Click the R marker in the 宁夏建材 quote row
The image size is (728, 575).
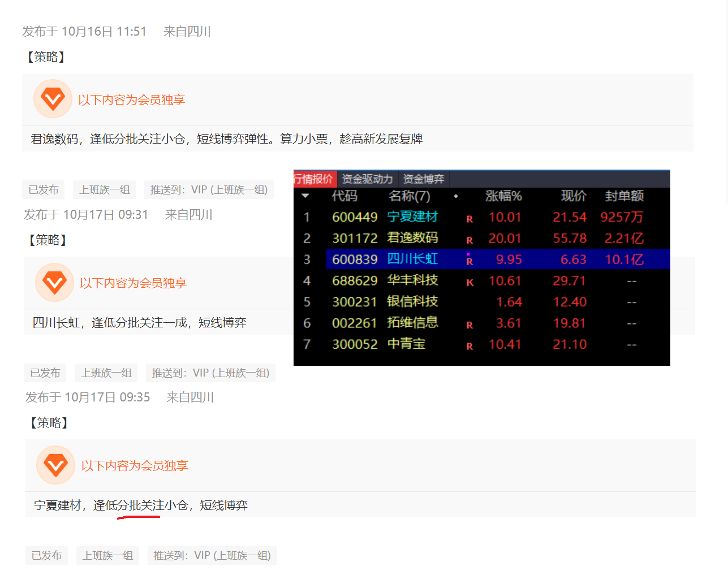[x=469, y=219]
